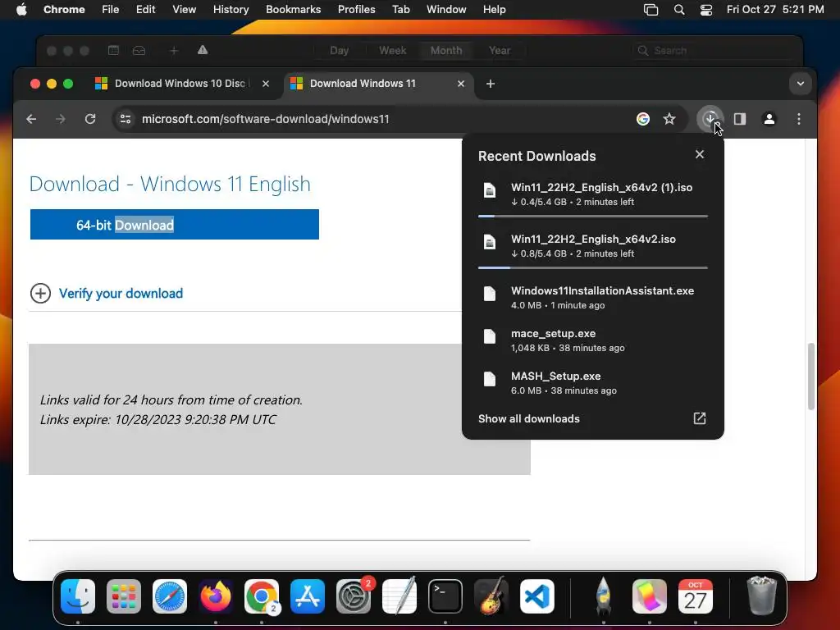Launch Safari from the Dock
Image resolution: width=840 pixels, height=630 pixels.
point(170,596)
